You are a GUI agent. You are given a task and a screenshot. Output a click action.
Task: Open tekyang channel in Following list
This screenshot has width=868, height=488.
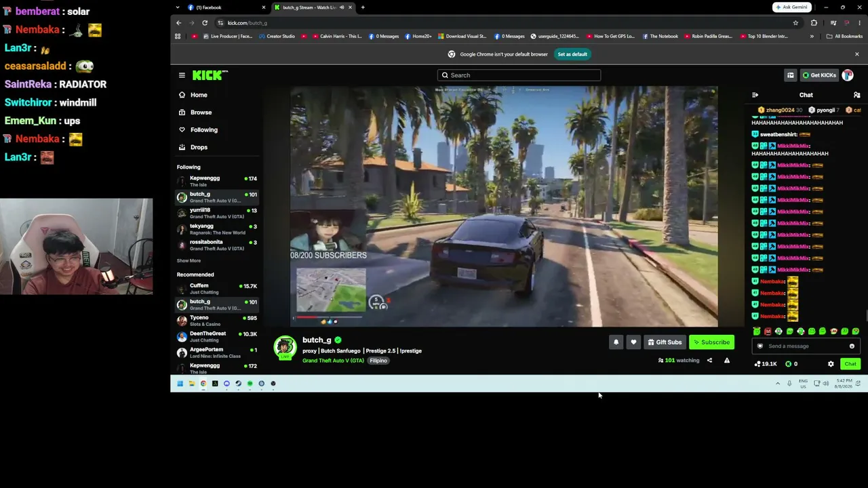(217, 229)
